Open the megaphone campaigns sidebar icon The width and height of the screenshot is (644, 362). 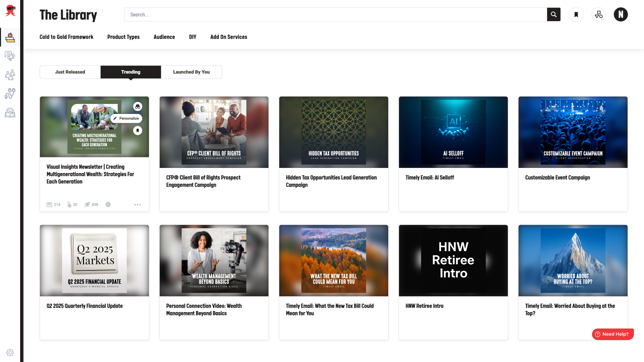[x=10, y=56]
